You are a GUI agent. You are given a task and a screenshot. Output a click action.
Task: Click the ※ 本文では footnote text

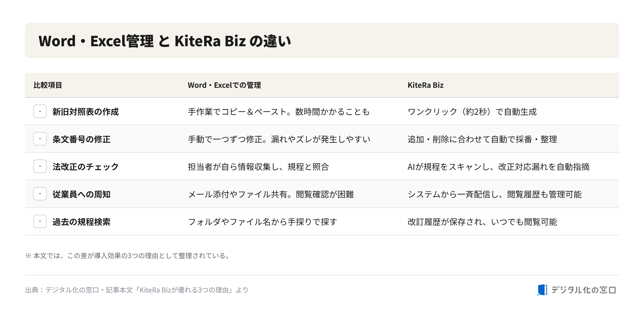(x=128, y=256)
